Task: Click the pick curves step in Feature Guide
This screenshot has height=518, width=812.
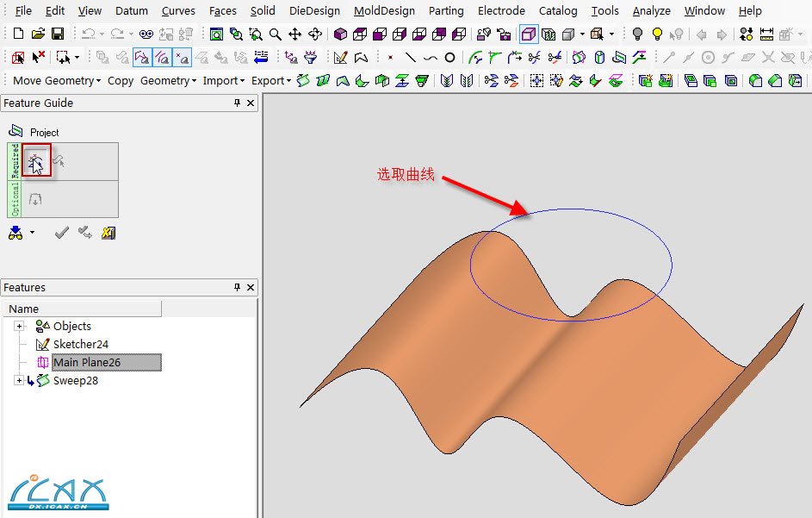Action: pos(36,161)
